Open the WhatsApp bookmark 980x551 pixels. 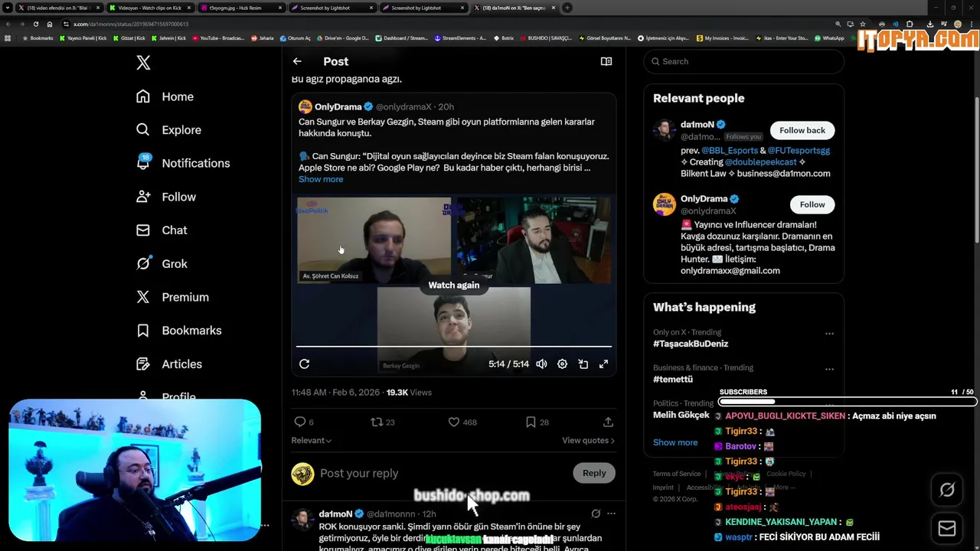pyautogui.click(x=829, y=37)
